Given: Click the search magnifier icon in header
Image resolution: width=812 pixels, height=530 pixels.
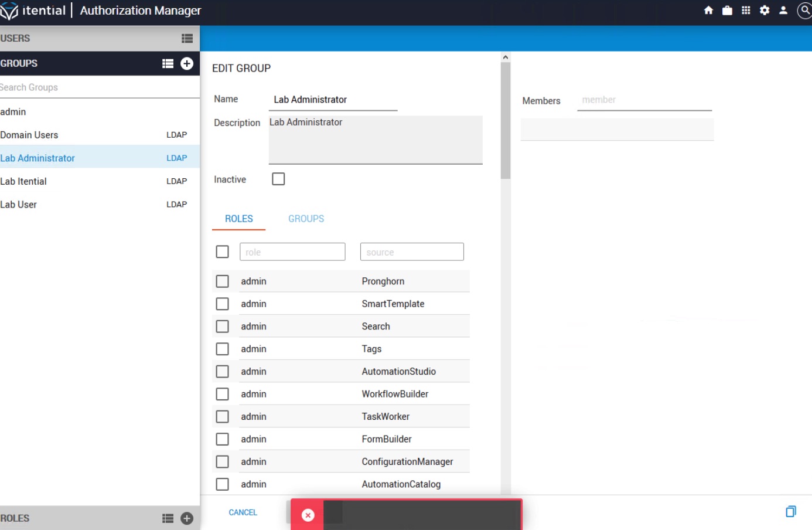Looking at the screenshot, I should pos(805,10).
